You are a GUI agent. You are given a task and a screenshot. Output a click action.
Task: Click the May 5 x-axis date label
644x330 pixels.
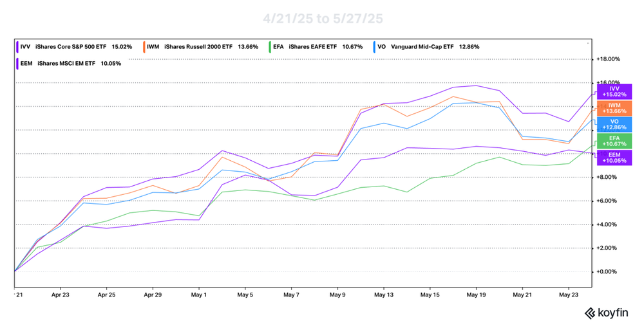245,295
